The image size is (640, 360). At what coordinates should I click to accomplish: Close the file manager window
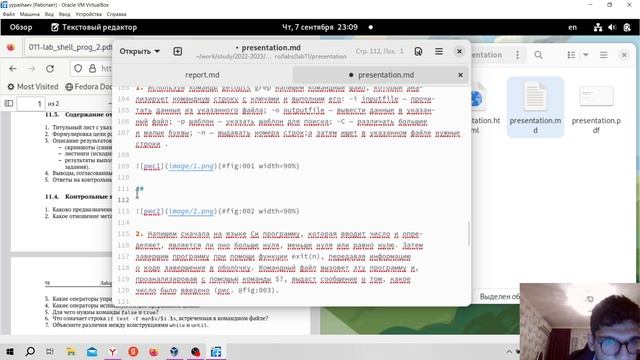(x=624, y=55)
